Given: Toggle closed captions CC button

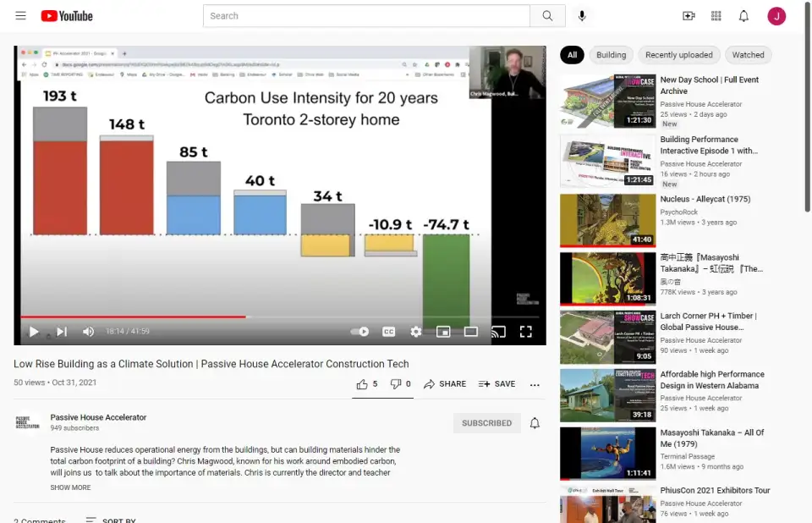Looking at the screenshot, I should tap(389, 332).
